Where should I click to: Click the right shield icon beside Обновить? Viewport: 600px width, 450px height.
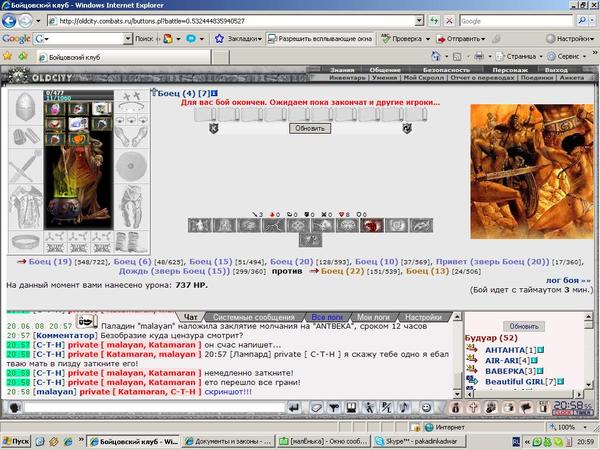[407, 128]
